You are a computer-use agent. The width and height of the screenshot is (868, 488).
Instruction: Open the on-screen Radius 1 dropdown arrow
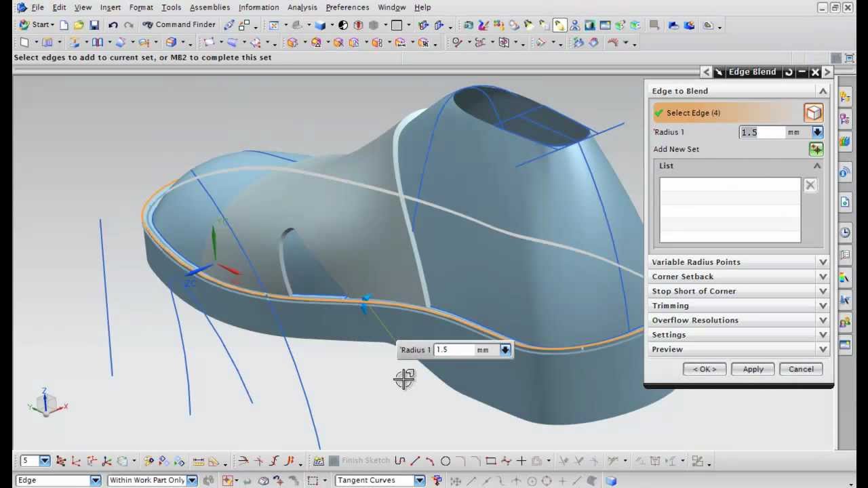[505, 350]
